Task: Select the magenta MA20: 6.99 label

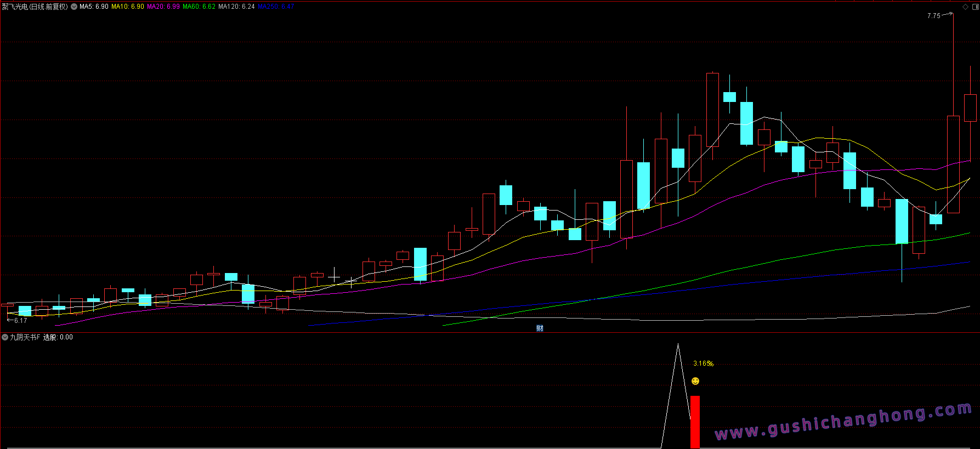Action: coord(163,7)
